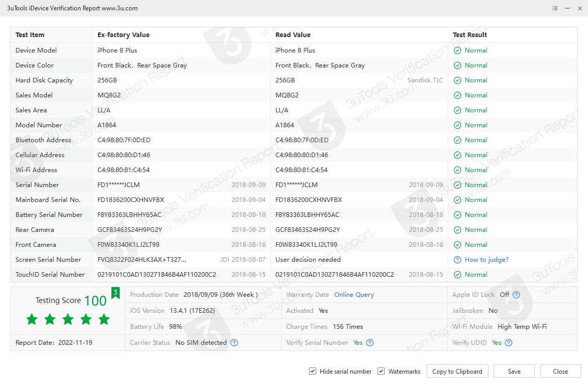Image resolution: width=588 pixels, height=386 pixels.
Task: Click the Charge Times 156 Times value
Action: [348, 326]
